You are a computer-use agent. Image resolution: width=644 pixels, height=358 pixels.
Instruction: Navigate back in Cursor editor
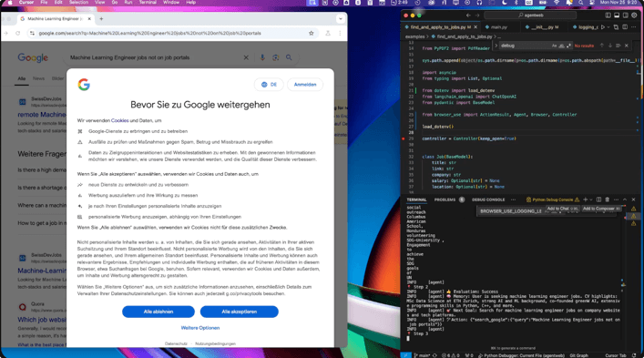468,15
